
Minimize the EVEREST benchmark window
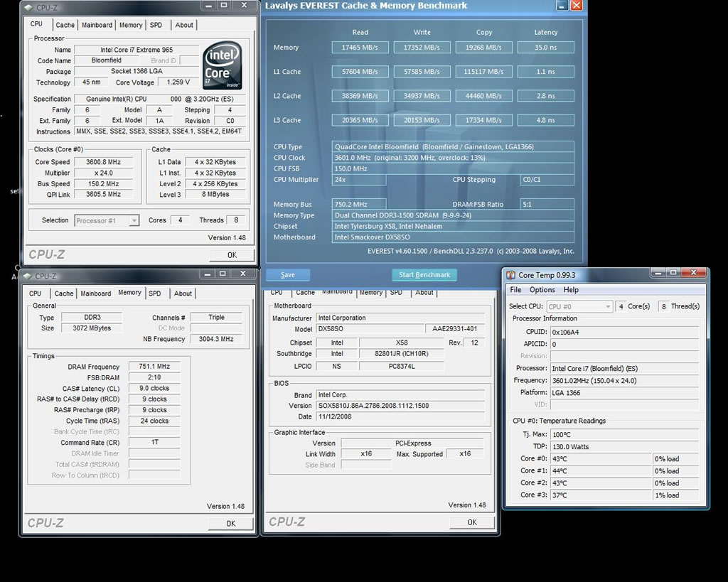tap(562, 6)
